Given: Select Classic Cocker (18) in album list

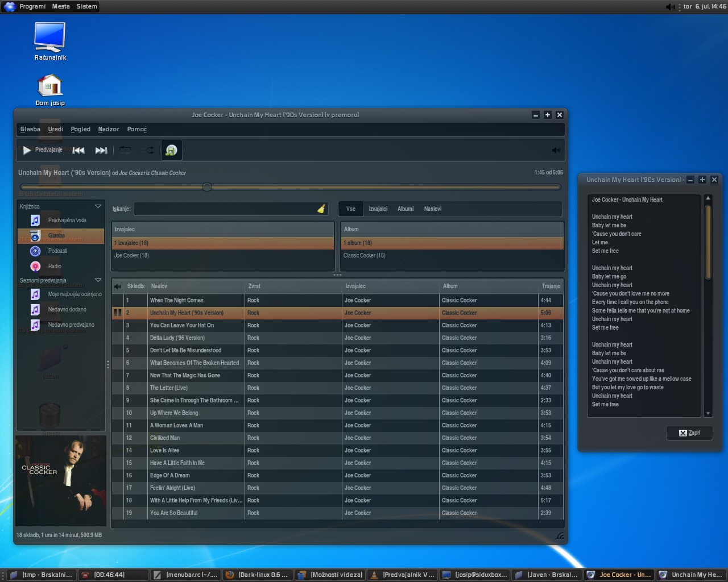Looking at the screenshot, I should 452,255.
